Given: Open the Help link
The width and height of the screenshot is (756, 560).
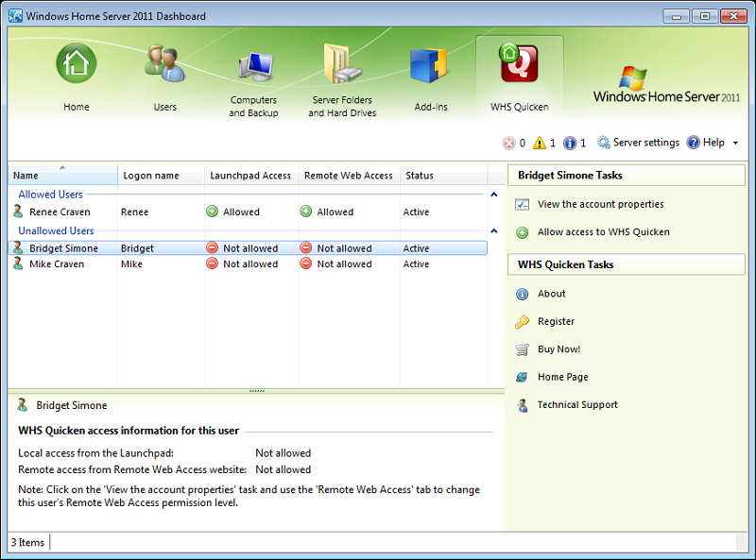Looking at the screenshot, I should (x=713, y=143).
